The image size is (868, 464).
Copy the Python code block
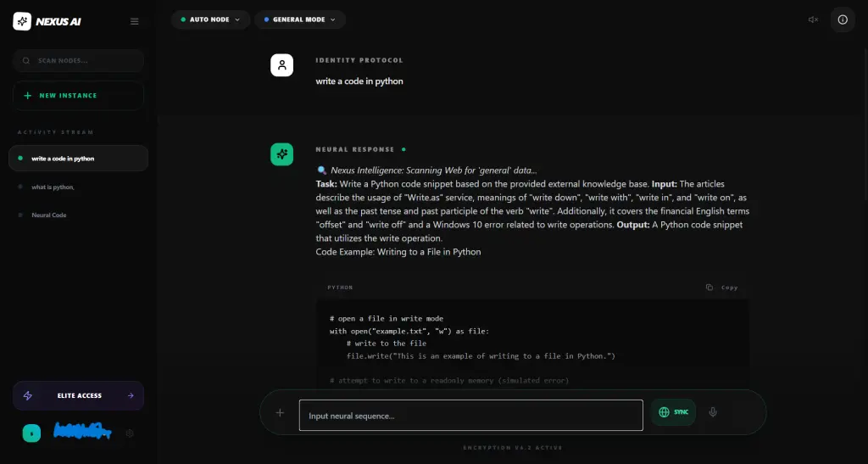[722, 288]
